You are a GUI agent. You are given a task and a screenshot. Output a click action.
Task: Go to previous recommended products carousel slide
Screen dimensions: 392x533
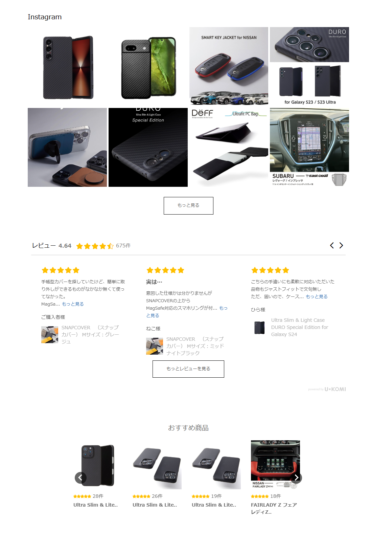point(80,478)
